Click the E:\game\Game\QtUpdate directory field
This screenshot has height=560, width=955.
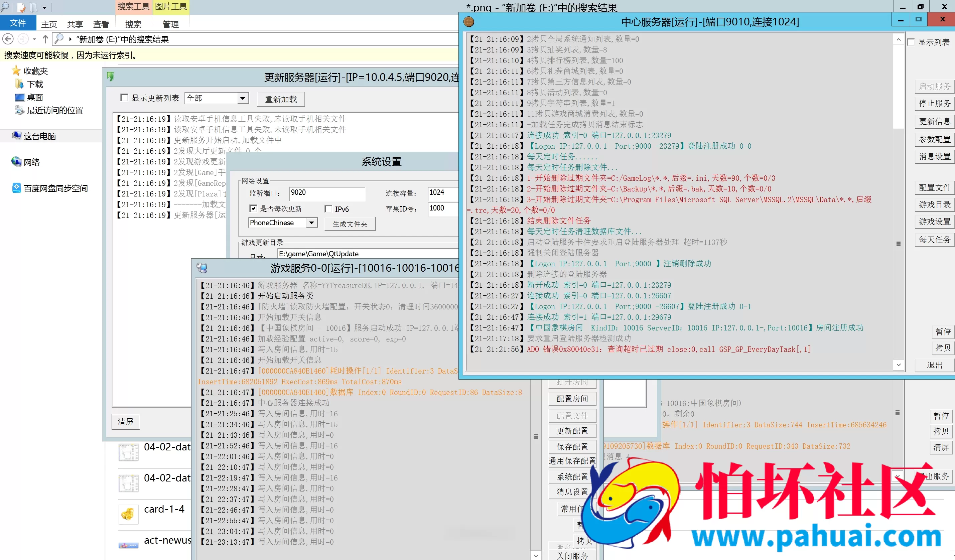368,254
